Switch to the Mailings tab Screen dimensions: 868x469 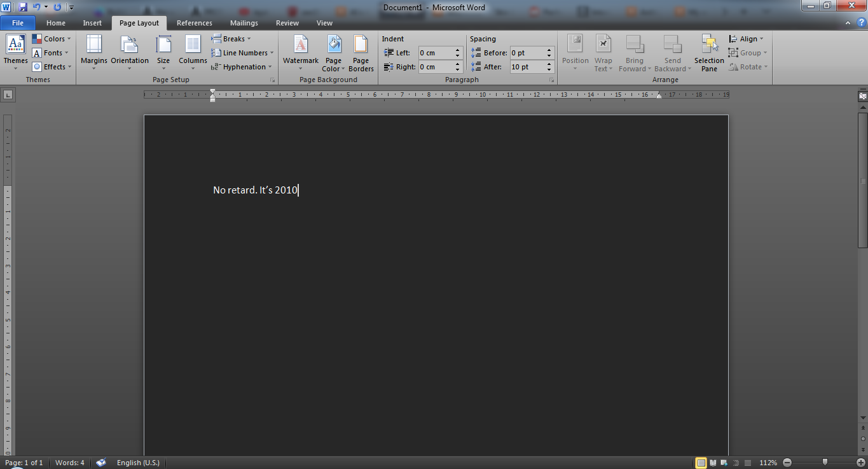click(244, 23)
